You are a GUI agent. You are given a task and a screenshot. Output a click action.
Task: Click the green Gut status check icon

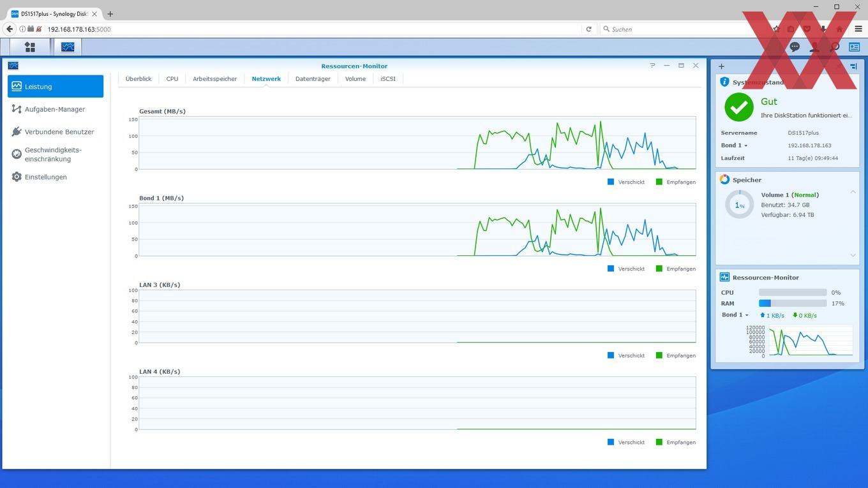[x=739, y=107]
